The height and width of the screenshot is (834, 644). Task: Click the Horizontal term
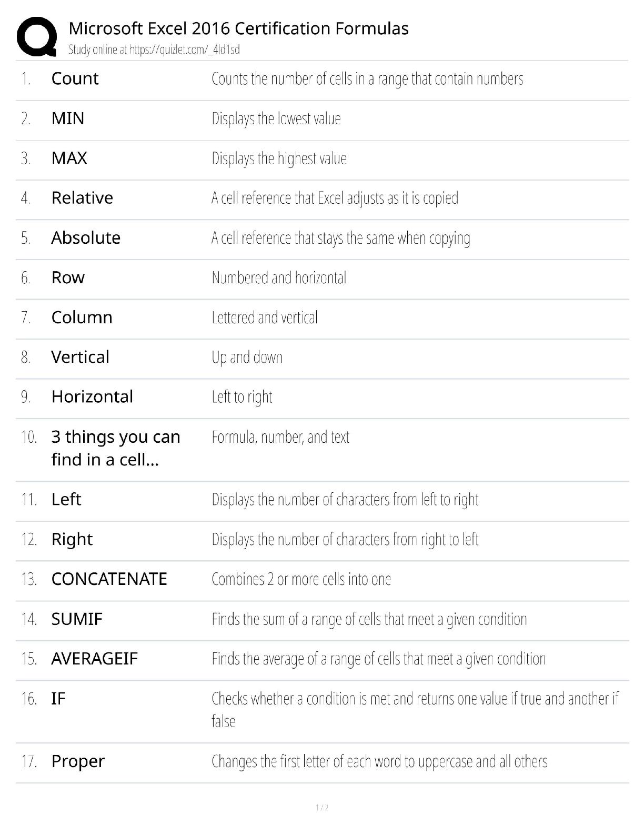92,396
